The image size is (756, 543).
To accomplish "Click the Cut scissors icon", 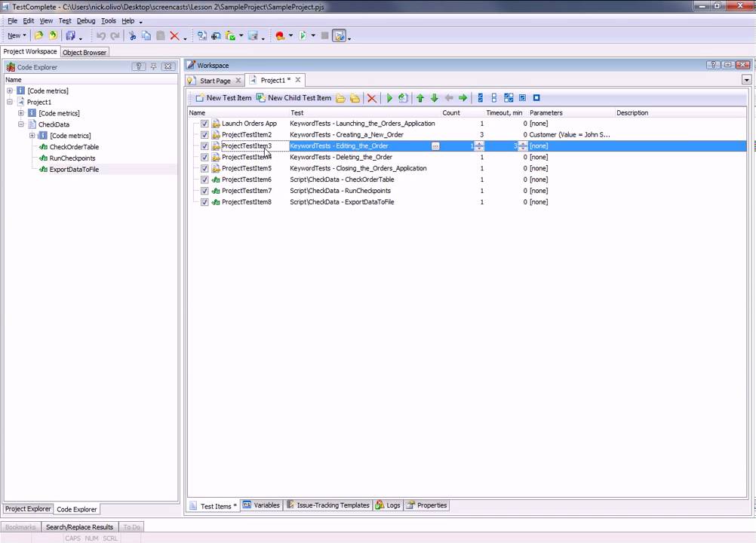I will point(132,35).
